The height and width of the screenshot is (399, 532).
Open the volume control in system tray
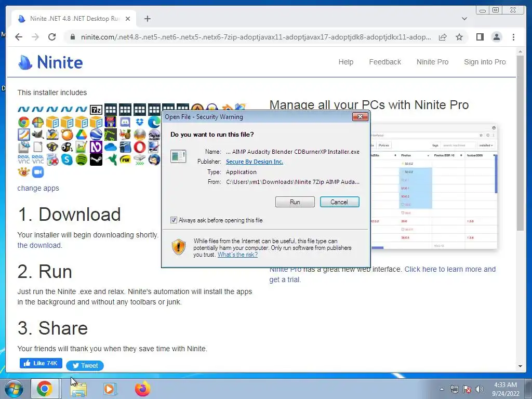pos(480,389)
